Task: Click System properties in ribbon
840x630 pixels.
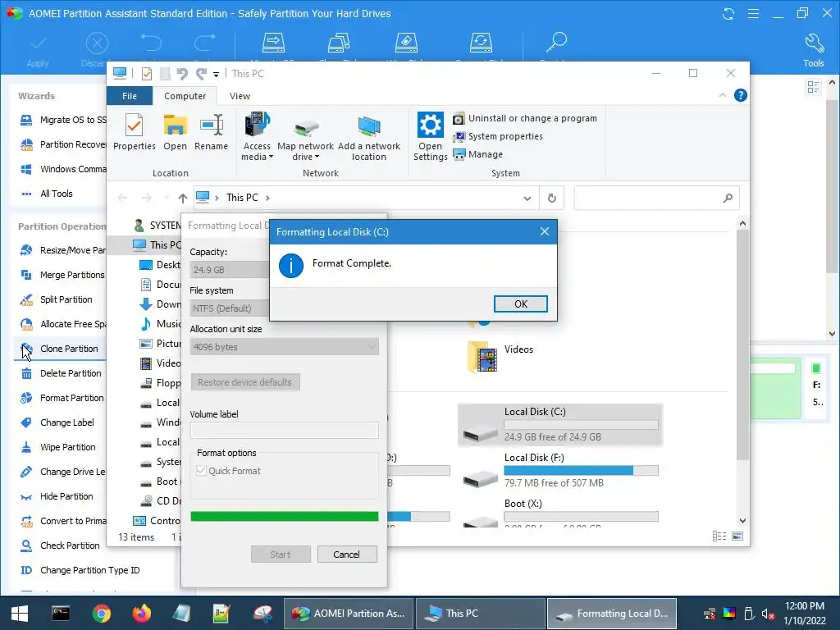Action: coord(498,137)
